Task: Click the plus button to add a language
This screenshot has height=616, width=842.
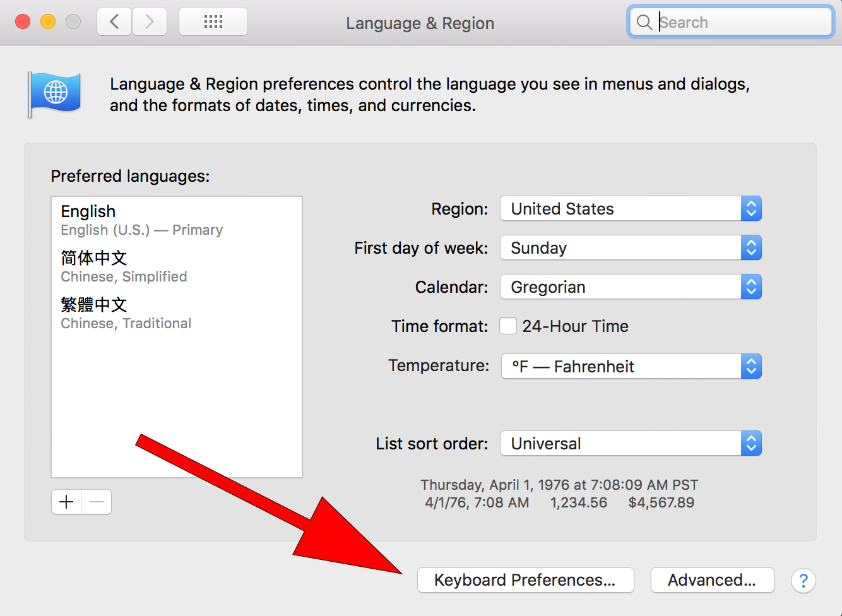Action: tap(66, 502)
